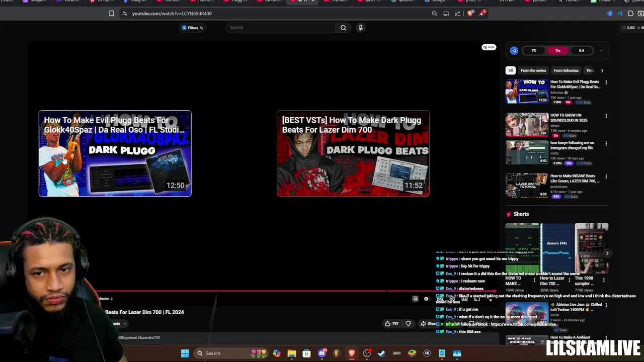Expand vidIQ stats panel chevron

600,51
